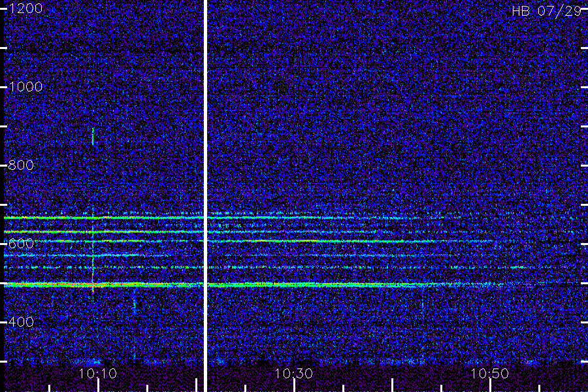
Task: Click the 800 frequency axis label
Action: pos(21,165)
